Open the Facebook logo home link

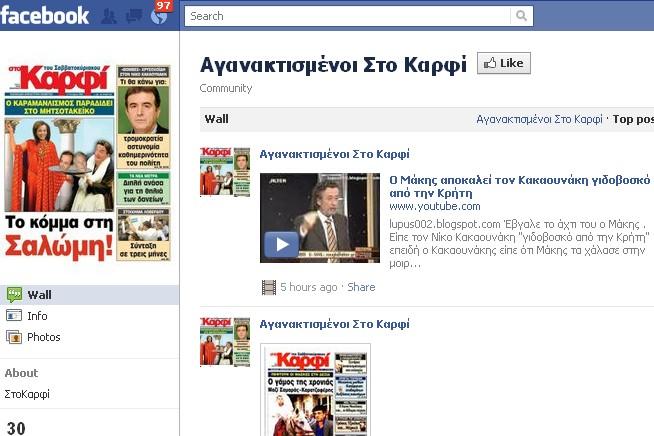pos(45,15)
